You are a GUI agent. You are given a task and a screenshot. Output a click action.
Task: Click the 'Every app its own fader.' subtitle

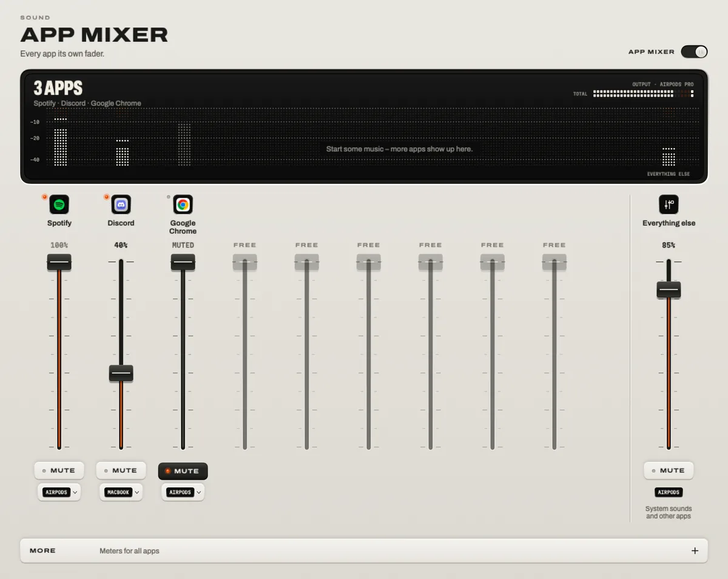[x=62, y=53]
